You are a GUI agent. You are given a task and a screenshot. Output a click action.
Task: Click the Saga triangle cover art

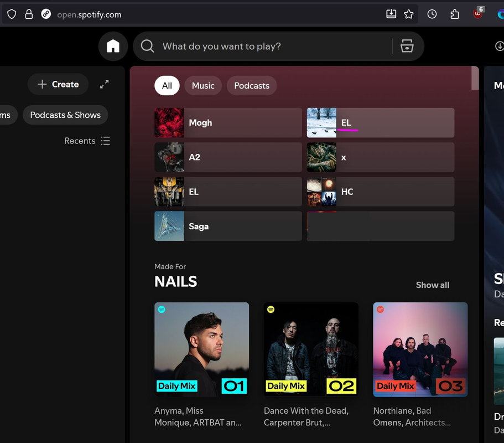(169, 226)
